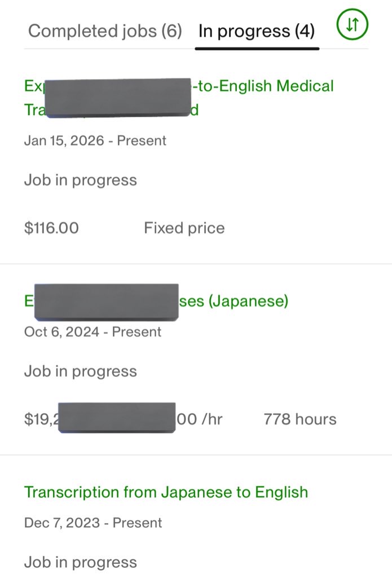Tap the Fixed price label
Viewport: 392px width, 578px height.
[184, 228]
